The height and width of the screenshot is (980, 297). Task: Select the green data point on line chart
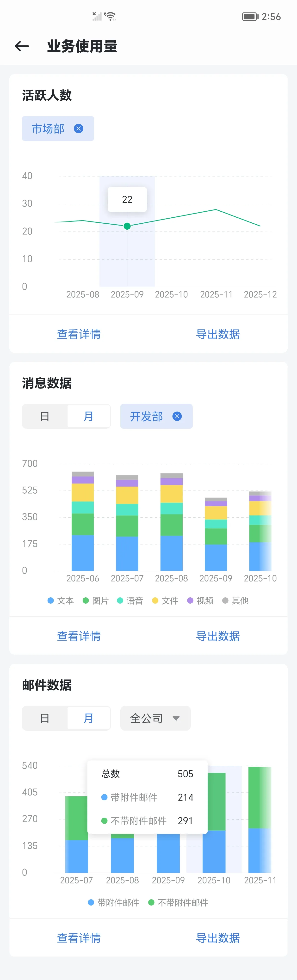(x=127, y=226)
